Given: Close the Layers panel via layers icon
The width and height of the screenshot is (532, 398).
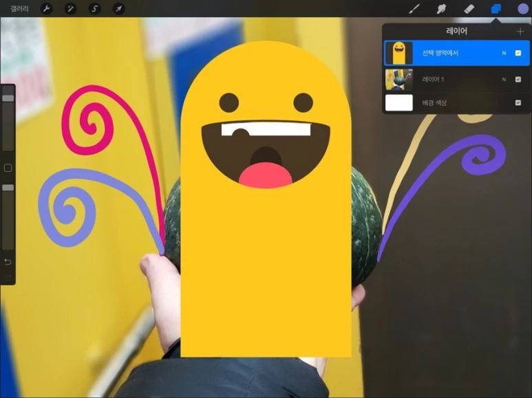Looking at the screenshot, I should pyautogui.click(x=496, y=9).
